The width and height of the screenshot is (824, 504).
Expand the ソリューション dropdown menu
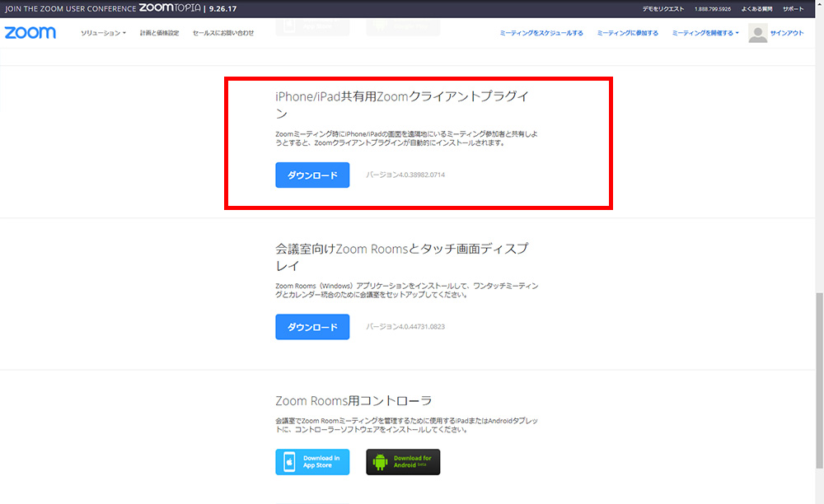coord(103,33)
